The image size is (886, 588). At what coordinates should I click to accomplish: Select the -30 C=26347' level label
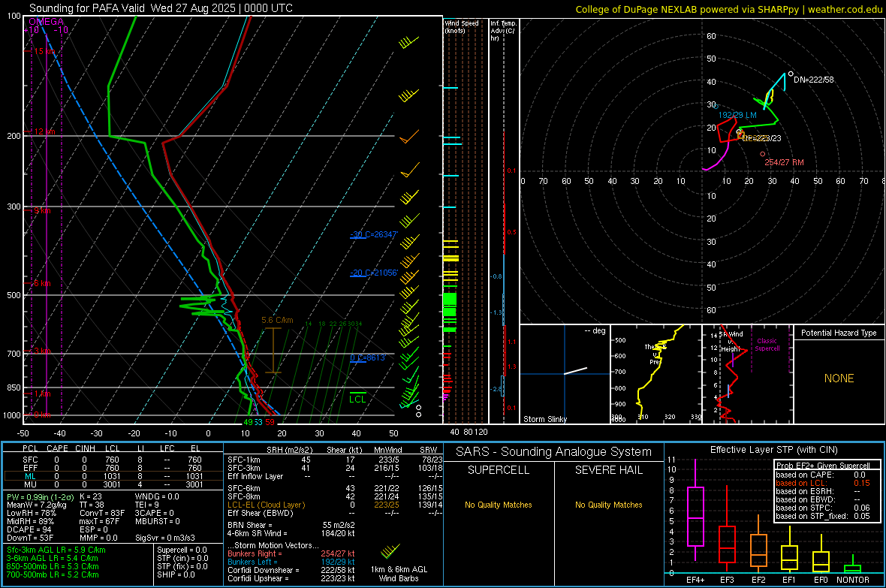pos(374,234)
